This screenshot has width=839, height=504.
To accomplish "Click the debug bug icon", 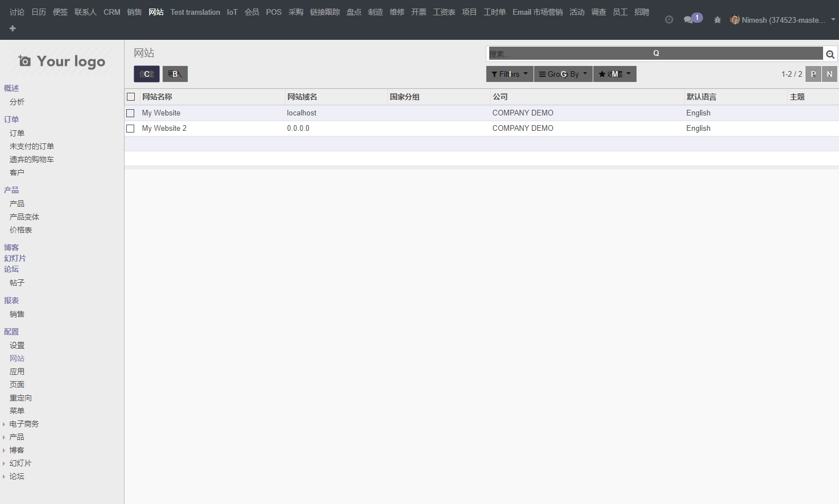I will coord(717,20).
